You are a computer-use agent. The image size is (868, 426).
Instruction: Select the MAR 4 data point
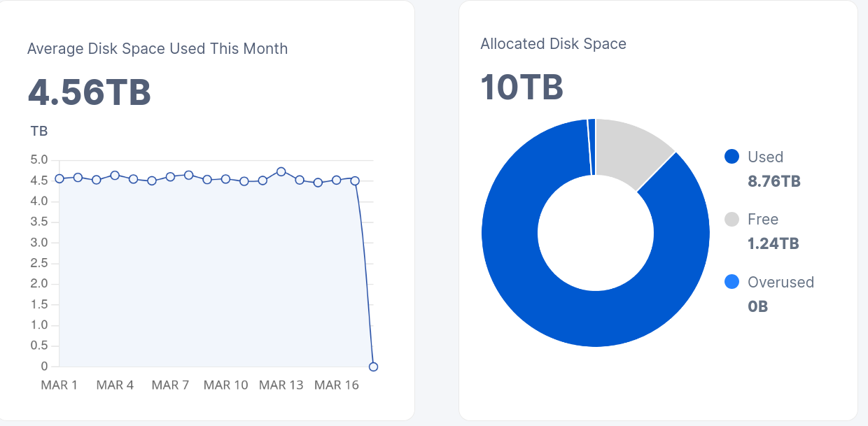tap(115, 176)
